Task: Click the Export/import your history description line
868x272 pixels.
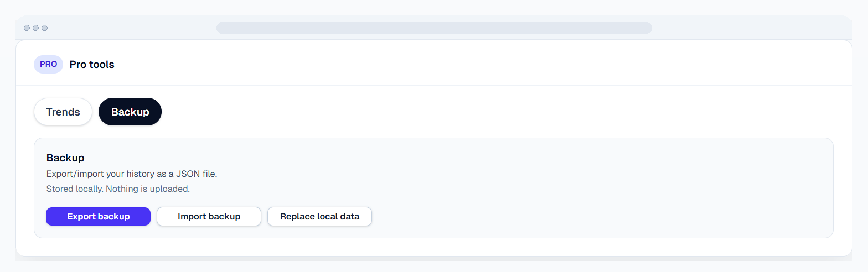Action: tap(132, 174)
